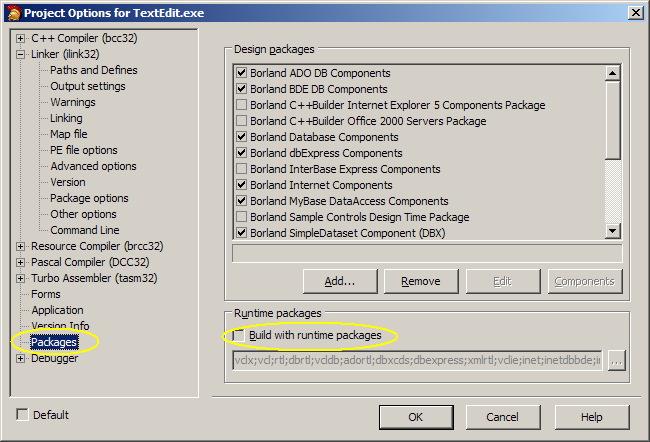
Task: Check Borland InterBase Express Components
Action: click(x=241, y=169)
